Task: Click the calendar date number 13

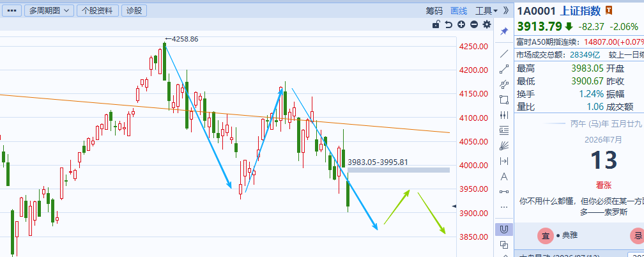Action: [x=603, y=160]
